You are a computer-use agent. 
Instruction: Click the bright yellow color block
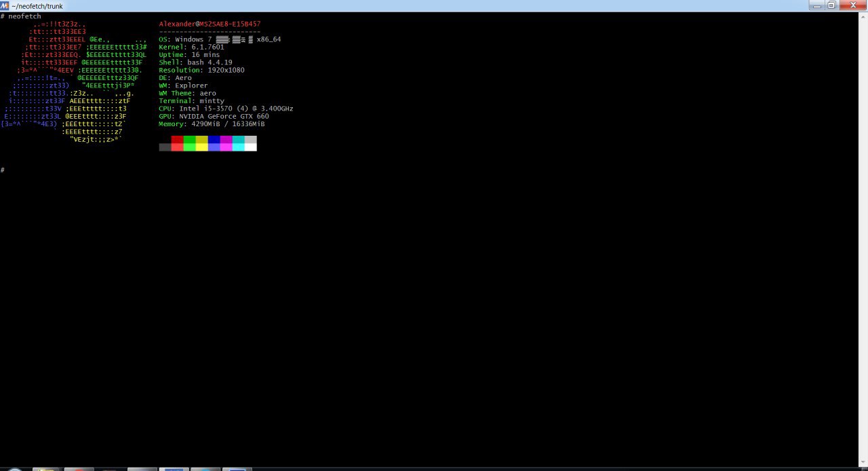tap(202, 147)
